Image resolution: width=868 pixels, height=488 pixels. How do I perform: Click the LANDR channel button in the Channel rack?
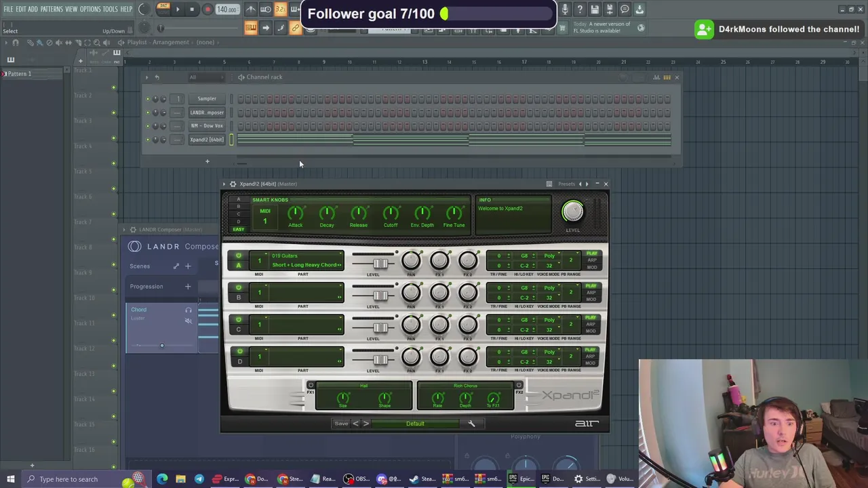tap(207, 113)
